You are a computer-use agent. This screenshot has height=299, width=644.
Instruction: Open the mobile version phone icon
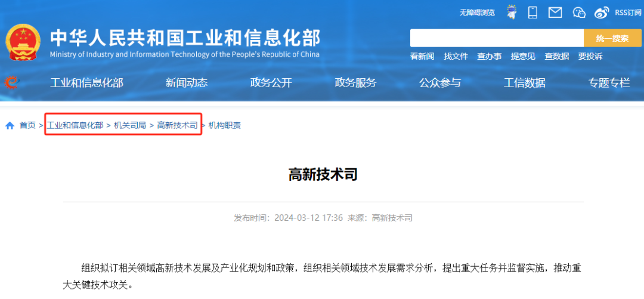click(x=532, y=13)
